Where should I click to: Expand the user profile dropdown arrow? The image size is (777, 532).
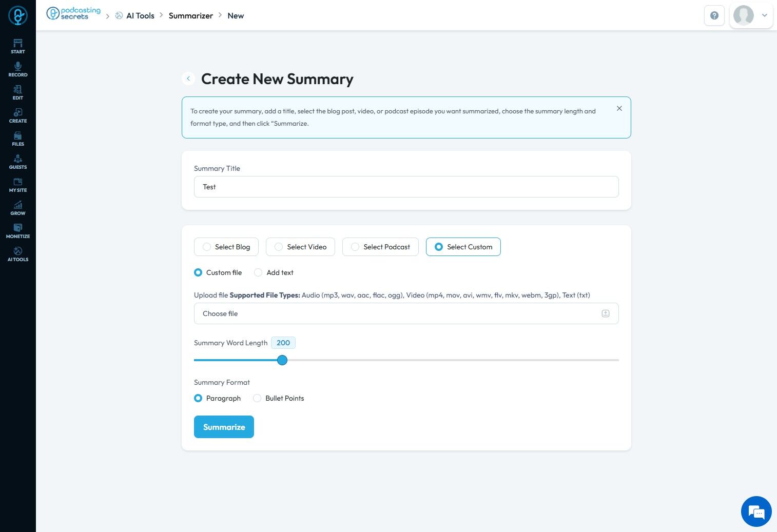(764, 15)
